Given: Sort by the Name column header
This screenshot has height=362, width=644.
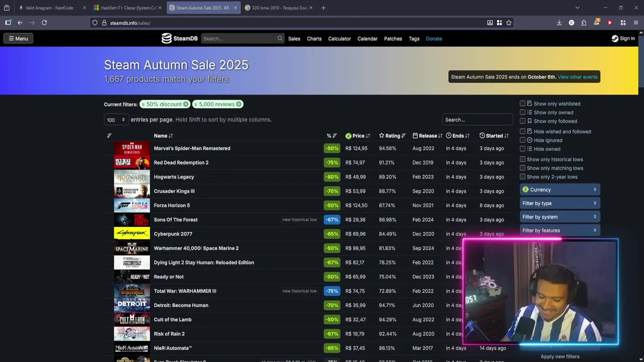Looking at the screenshot, I should coord(164,136).
